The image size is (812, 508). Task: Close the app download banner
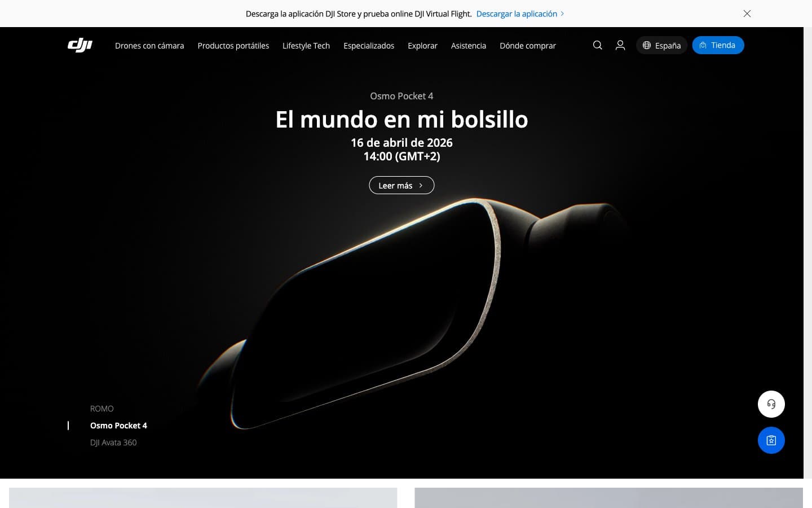tap(747, 14)
